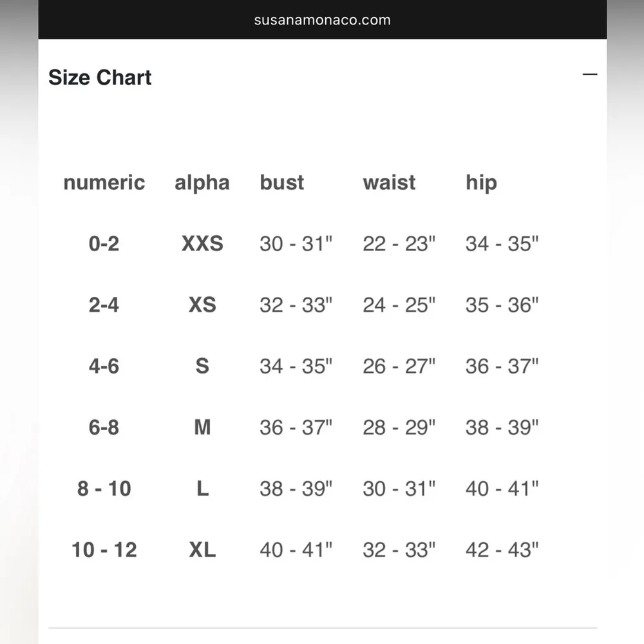Select the 36 - 37" bust measurement
Image resolution: width=644 pixels, height=644 pixels.
[296, 427]
